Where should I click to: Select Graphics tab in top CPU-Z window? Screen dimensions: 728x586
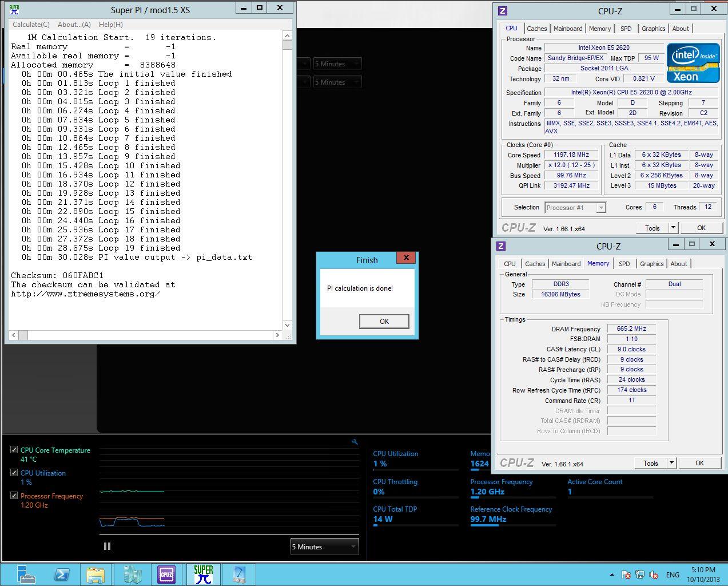[x=653, y=29]
